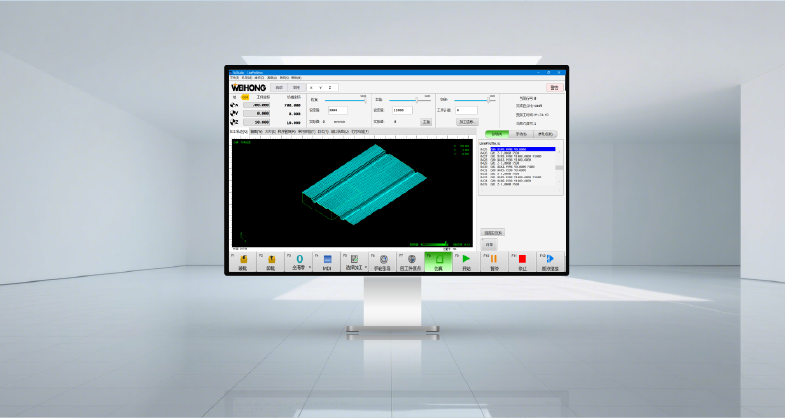Expand the F5 select machining dropdown arrow
Screen dimensions: 785x418
pos(366,267)
